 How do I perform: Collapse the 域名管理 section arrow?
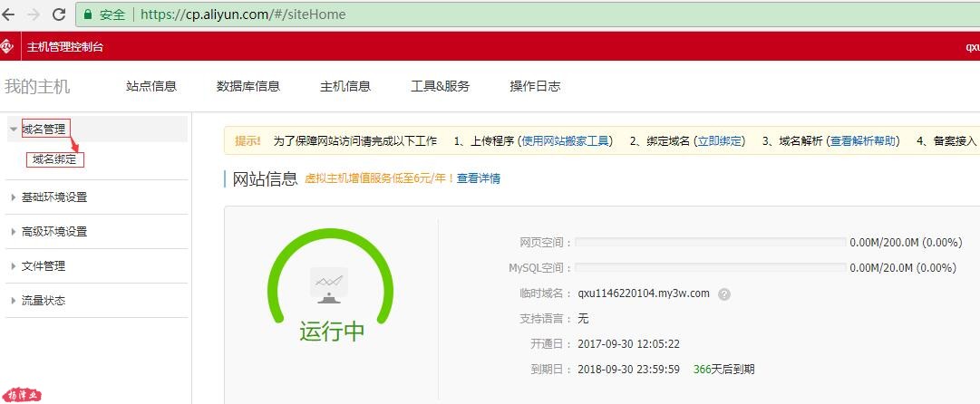coord(13,130)
